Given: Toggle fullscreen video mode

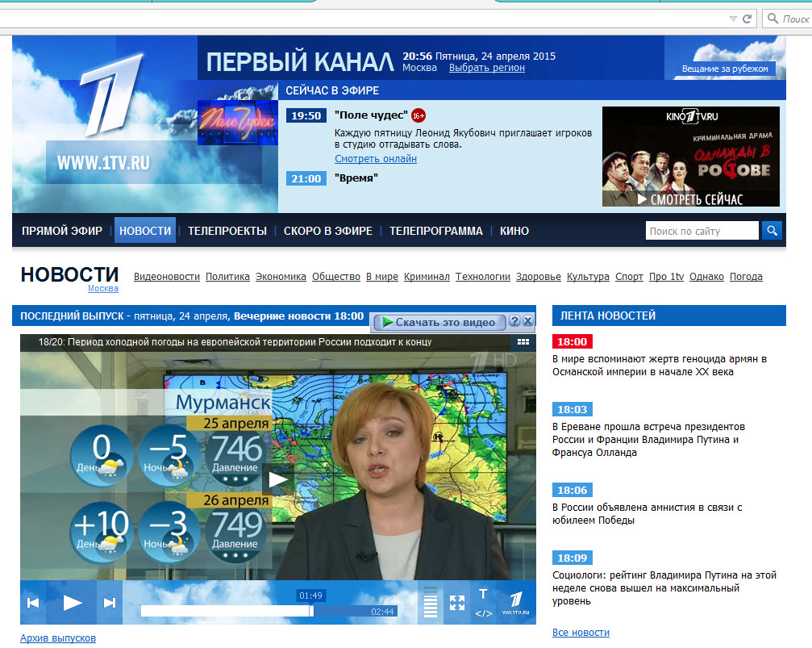Looking at the screenshot, I should click(x=456, y=603).
